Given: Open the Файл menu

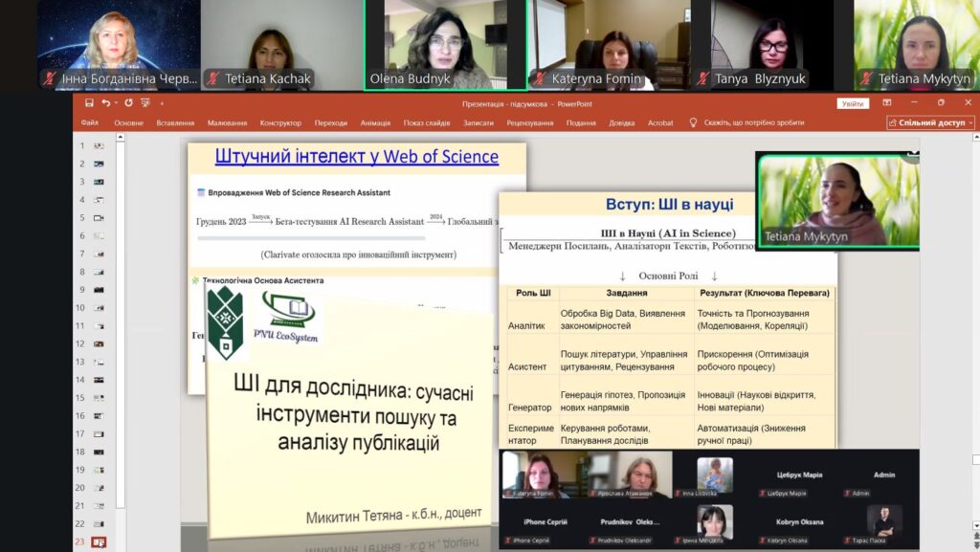Looking at the screenshot, I should [x=90, y=122].
